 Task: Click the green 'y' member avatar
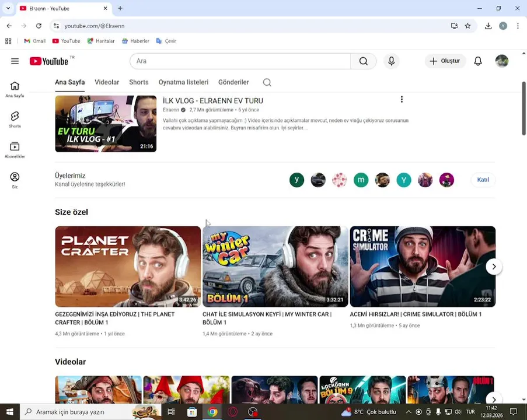297,180
